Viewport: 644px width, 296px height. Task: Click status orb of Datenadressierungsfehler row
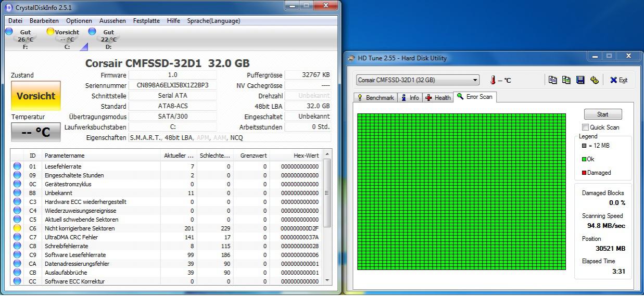click(17, 264)
